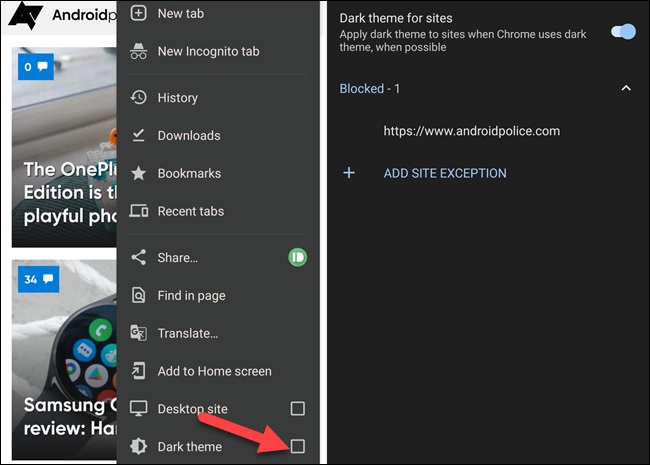Select Share… from the menu

coord(178,257)
